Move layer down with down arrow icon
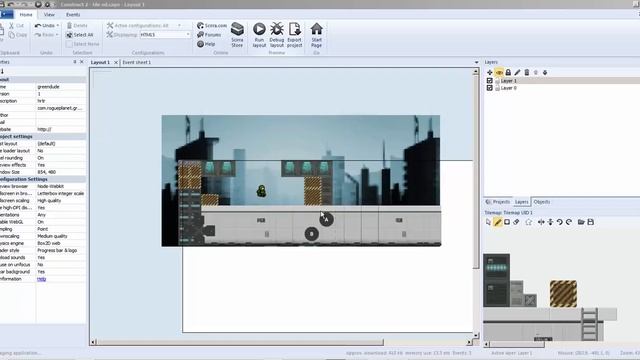 (x=545, y=72)
